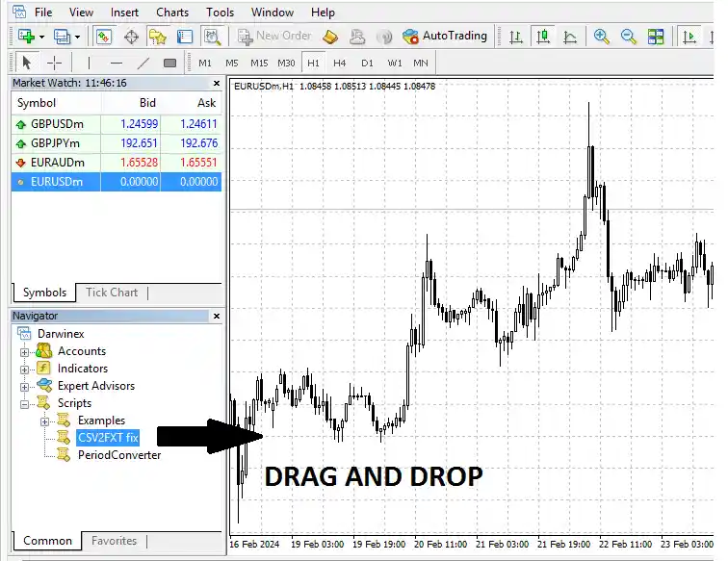Switch chart to candlesticks icon
Image resolution: width=728 pixels, height=561 pixels.
(543, 37)
